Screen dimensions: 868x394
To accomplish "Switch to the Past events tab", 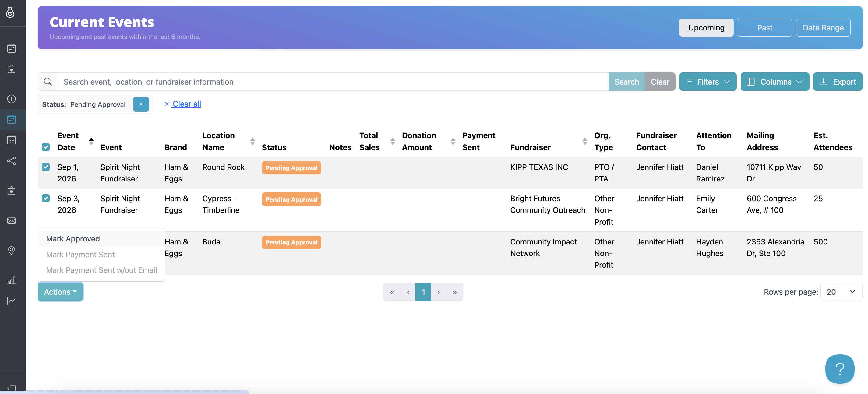I will coord(764,28).
